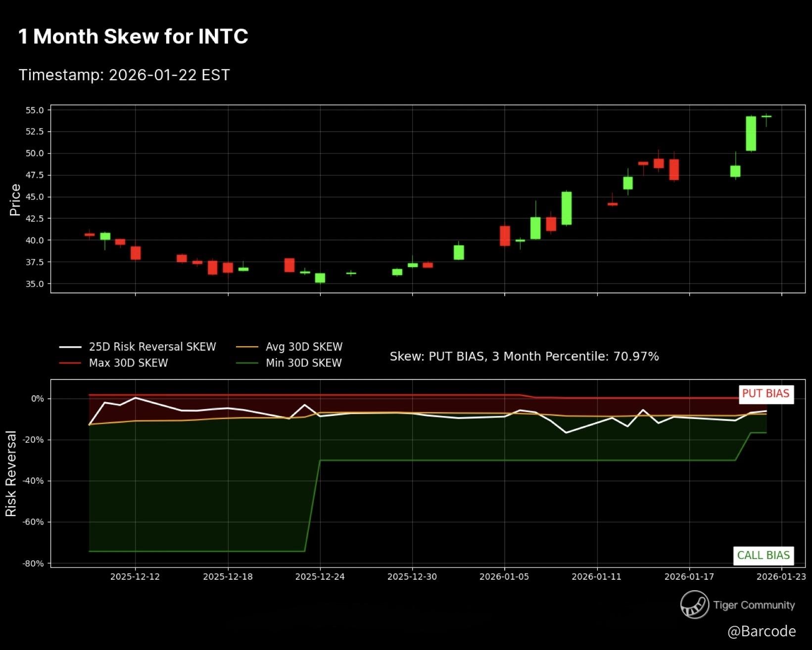This screenshot has width=812, height=650.
Task: Click the 2026-01-05 date axis label
Action: click(x=504, y=577)
